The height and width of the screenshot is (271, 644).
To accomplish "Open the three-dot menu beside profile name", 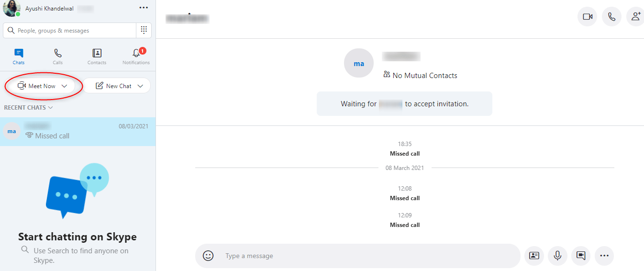I will 144,8.
